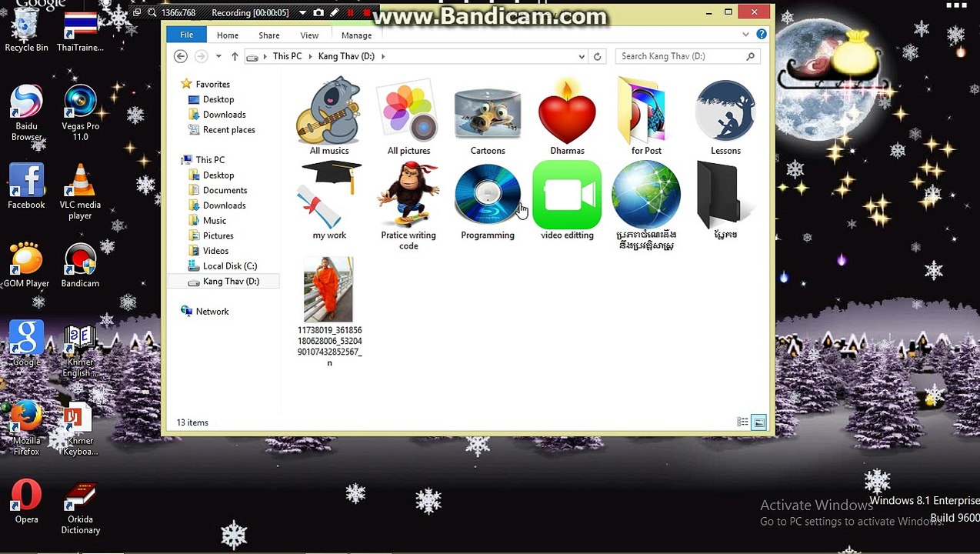The width and height of the screenshot is (980, 554).
Task: Launch VLC media player shortcut
Action: coord(80,192)
